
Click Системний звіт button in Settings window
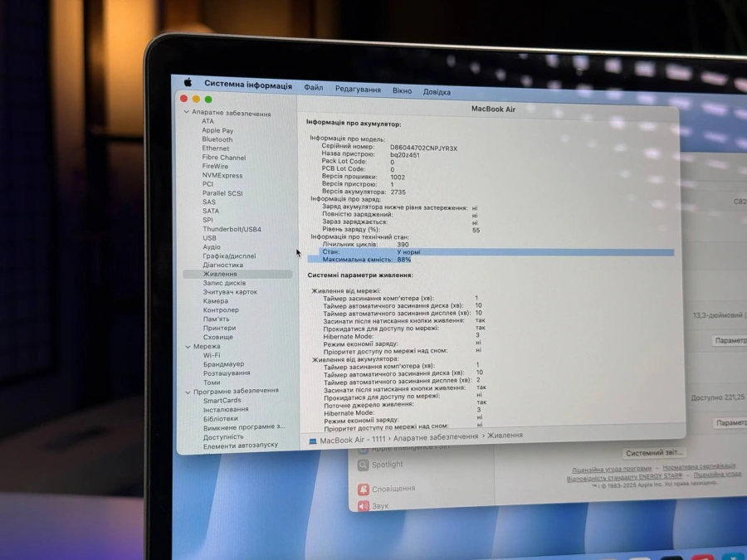pyautogui.click(x=654, y=453)
